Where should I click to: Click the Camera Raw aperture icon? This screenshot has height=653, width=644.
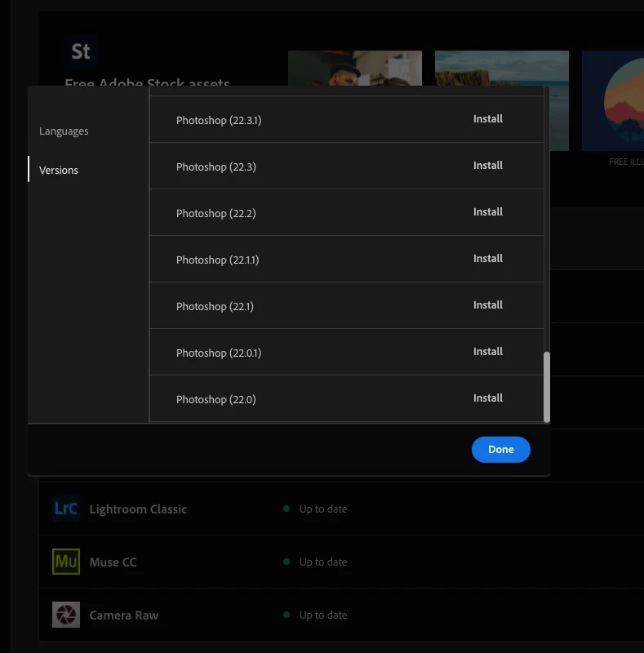66,615
